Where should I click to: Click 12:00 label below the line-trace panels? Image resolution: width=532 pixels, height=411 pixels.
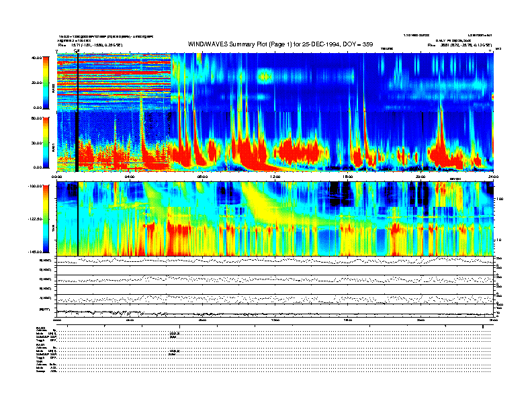(x=275, y=320)
